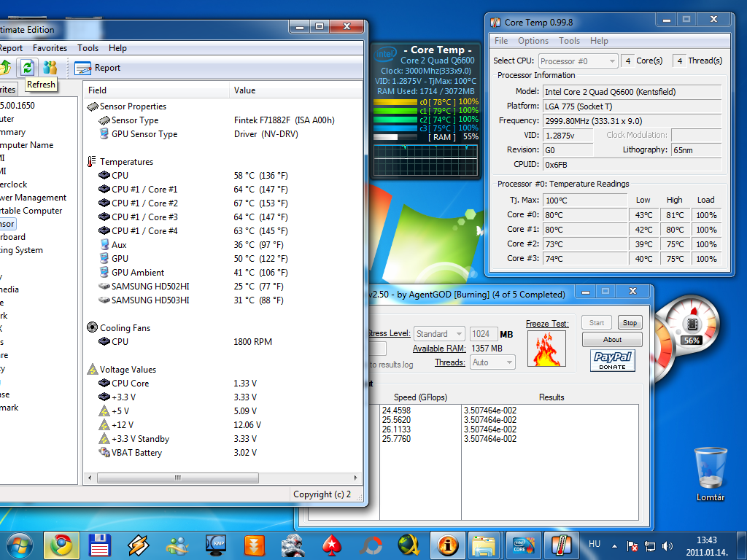Select the highlighted Sensor tree item
The image size is (747, 560).
7,224
